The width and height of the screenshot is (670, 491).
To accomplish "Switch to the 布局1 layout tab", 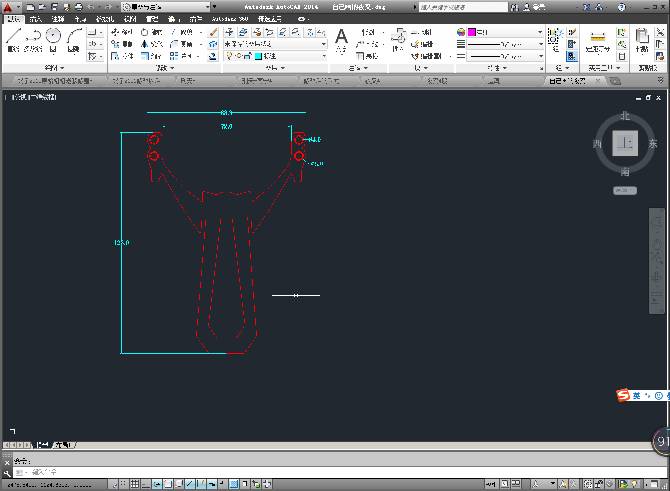I will pos(62,445).
